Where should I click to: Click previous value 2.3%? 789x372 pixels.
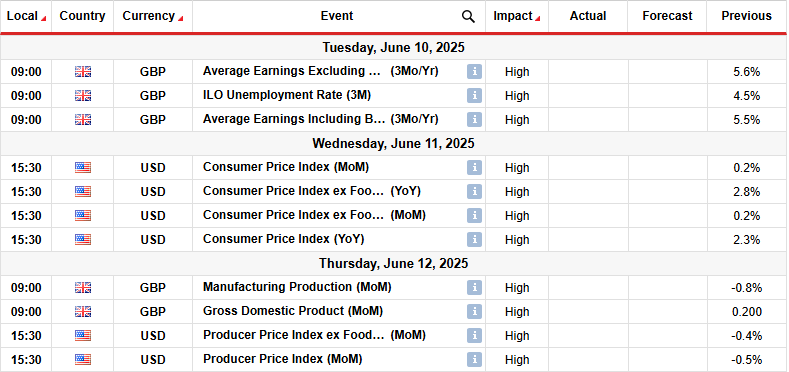[x=747, y=240]
